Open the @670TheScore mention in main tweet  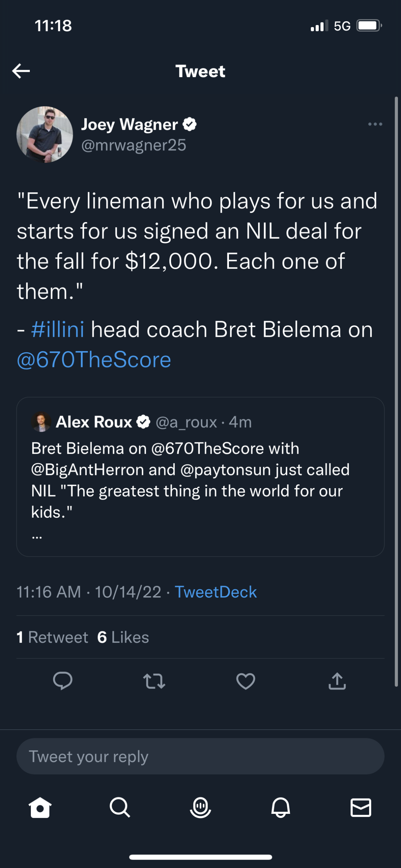point(94,360)
